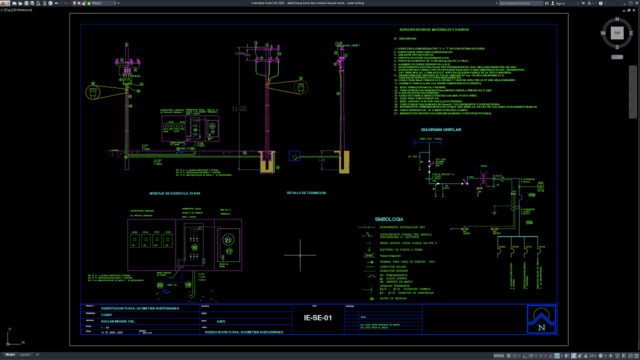Click W compass direction on ViewCube
This screenshot has height=360, width=640.
[603, 33]
